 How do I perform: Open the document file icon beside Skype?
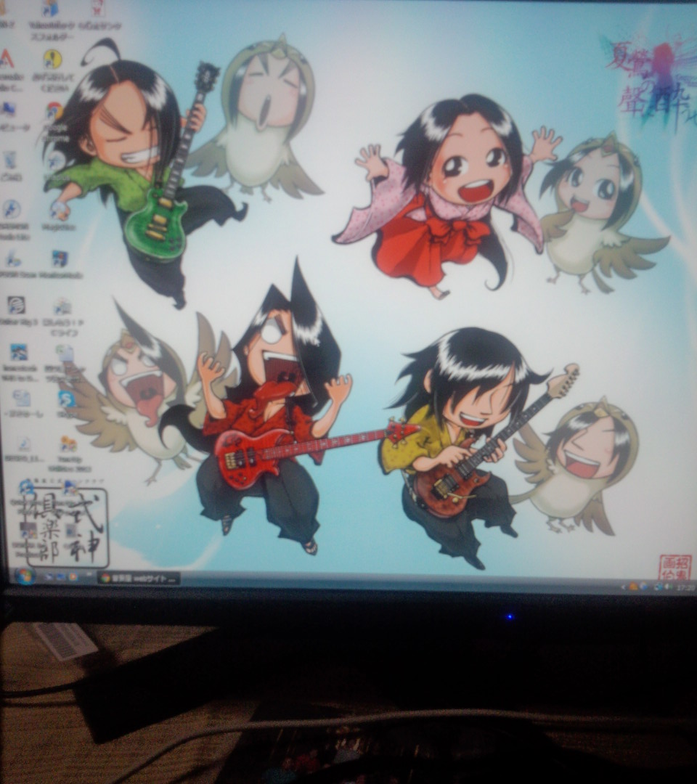[20, 399]
